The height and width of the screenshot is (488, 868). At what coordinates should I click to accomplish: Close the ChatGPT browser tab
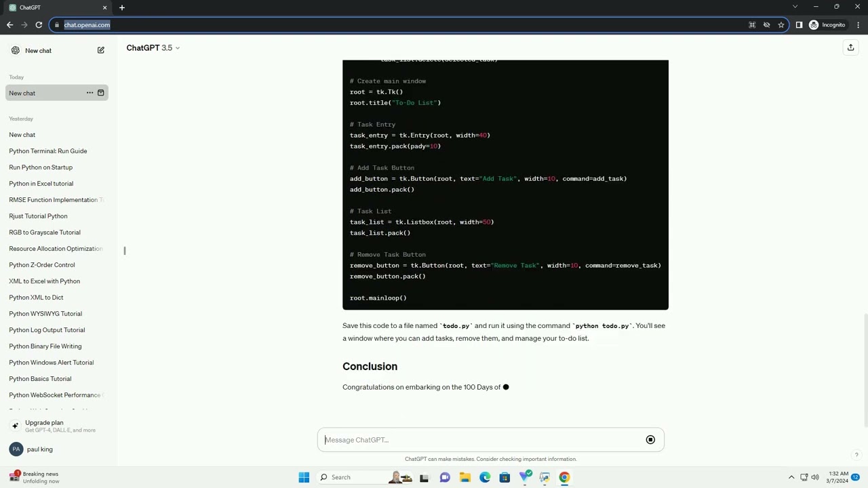pyautogui.click(x=104, y=7)
